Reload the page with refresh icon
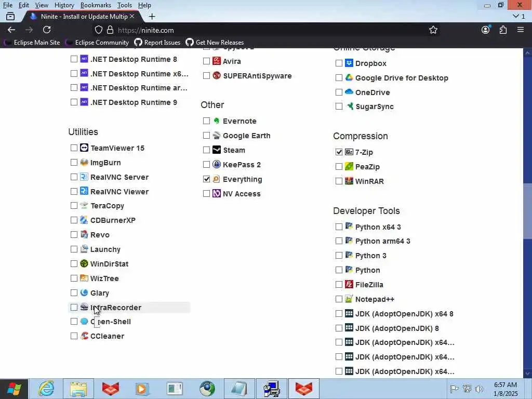 click(x=47, y=30)
